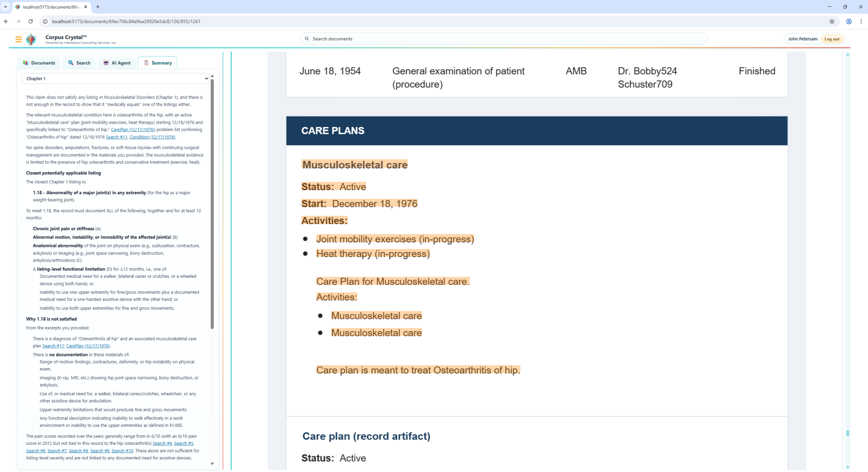Viewport: 868px width, 472px height.
Task: Open the Search tab
Action: click(x=80, y=63)
